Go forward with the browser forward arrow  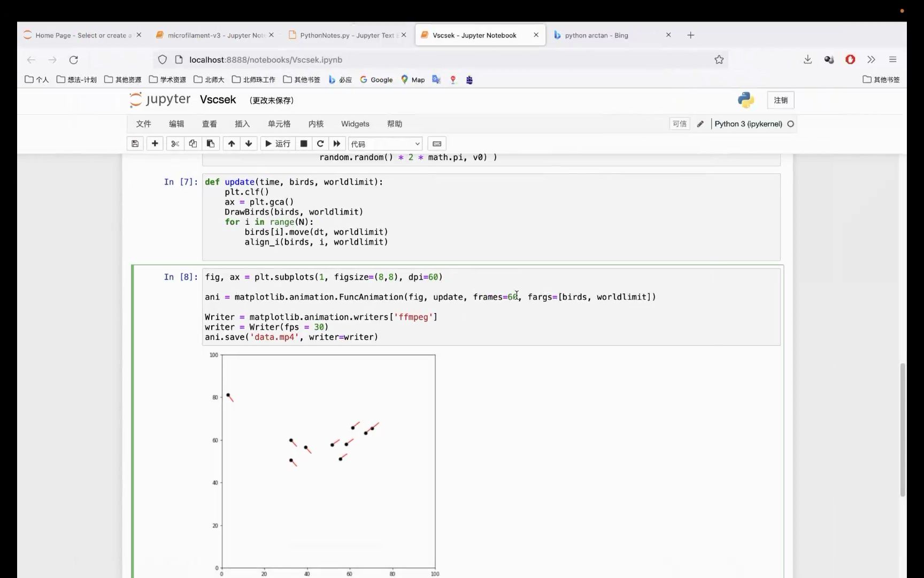point(52,59)
